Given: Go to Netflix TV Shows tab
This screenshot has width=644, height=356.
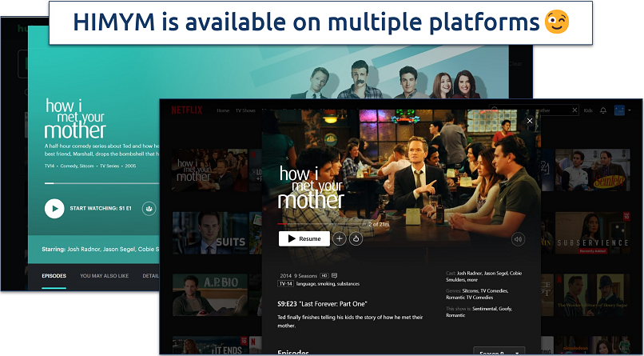Looking at the screenshot, I should (245, 110).
